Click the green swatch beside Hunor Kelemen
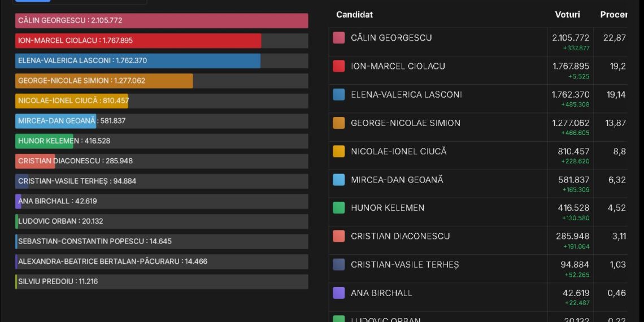Viewport: 644px width, 322px height. pos(339,208)
